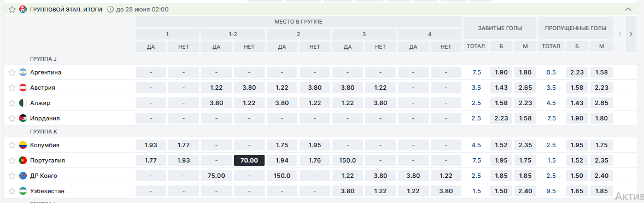The height and width of the screenshot is (203, 644).
Task: Pick 75.00 odds for ДР Конго
Action: [x=216, y=176]
